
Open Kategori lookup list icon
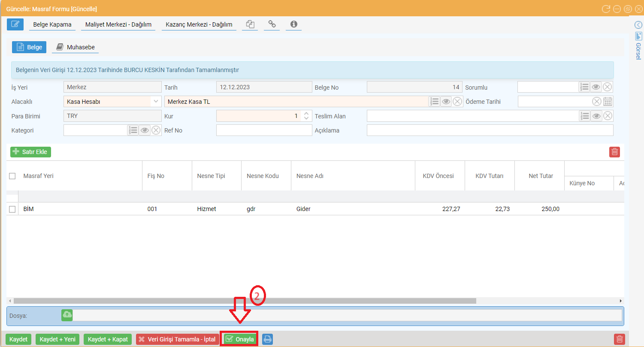coord(133,130)
